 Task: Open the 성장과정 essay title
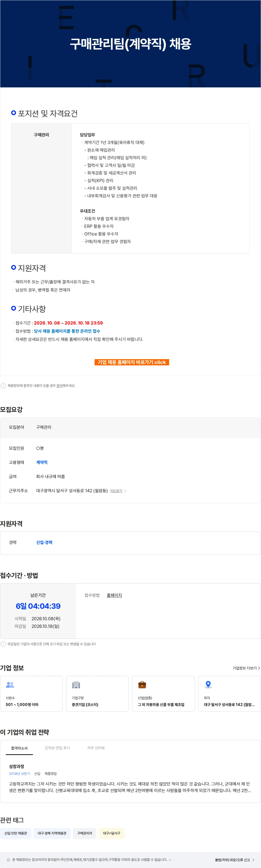[17, 766]
